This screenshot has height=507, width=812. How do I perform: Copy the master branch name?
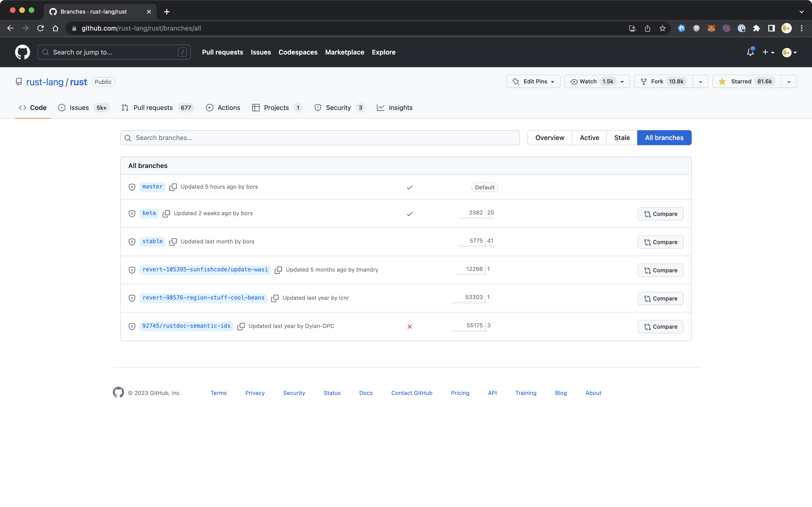[173, 187]
